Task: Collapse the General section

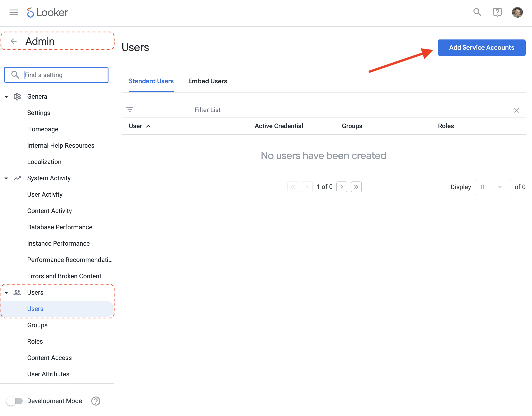Action: [6, 97]
